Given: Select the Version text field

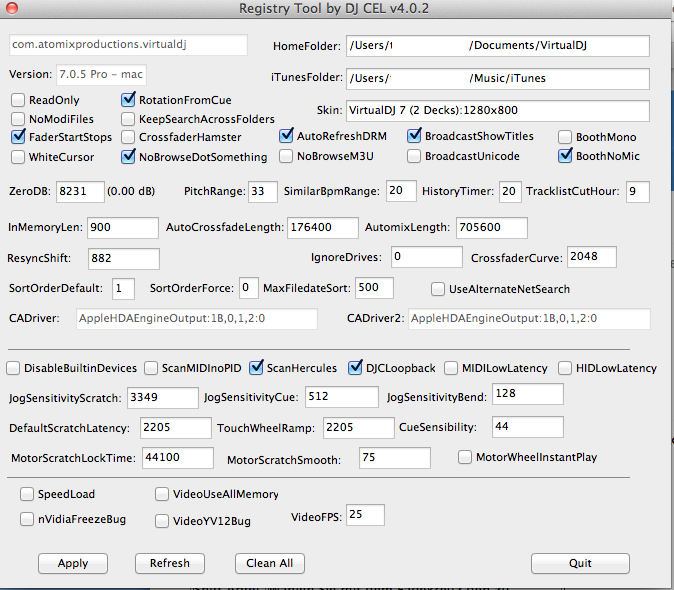Looking at the screenshot, I should click(101, 75).
